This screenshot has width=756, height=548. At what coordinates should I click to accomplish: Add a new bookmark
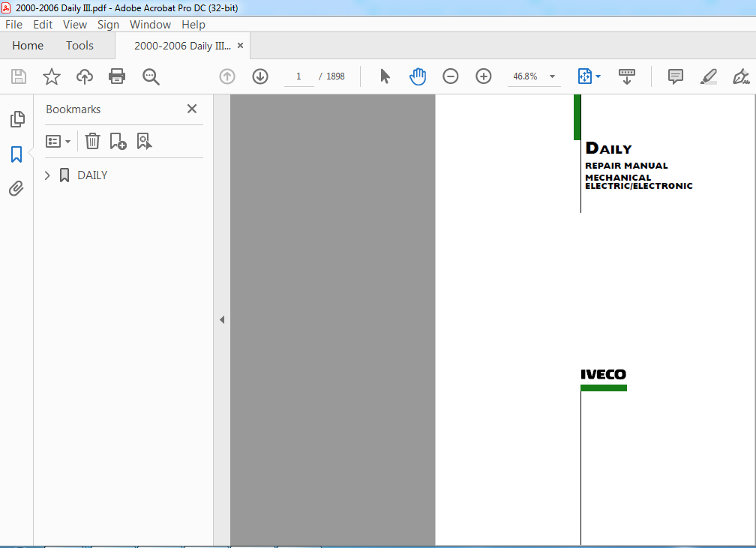click(x=118, y=141)
